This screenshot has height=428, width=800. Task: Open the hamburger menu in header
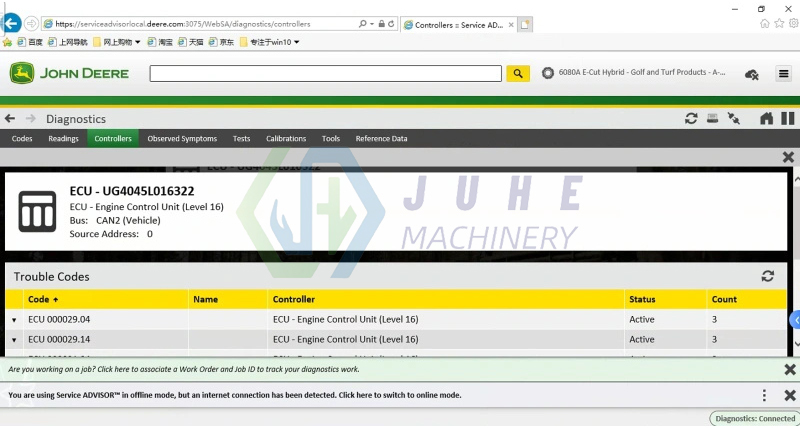(x=784, y=74)
